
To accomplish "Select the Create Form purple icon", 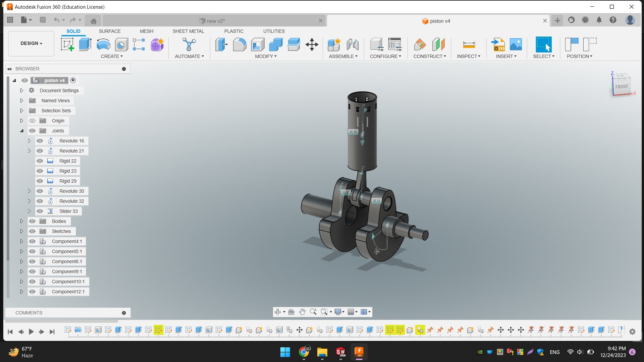I will tap(157, 44).
